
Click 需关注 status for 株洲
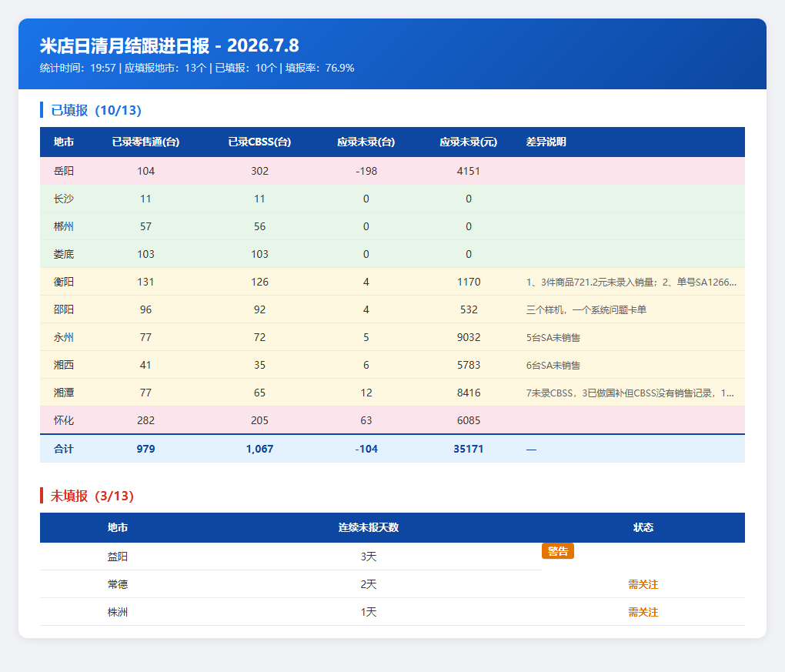[643, 612]
